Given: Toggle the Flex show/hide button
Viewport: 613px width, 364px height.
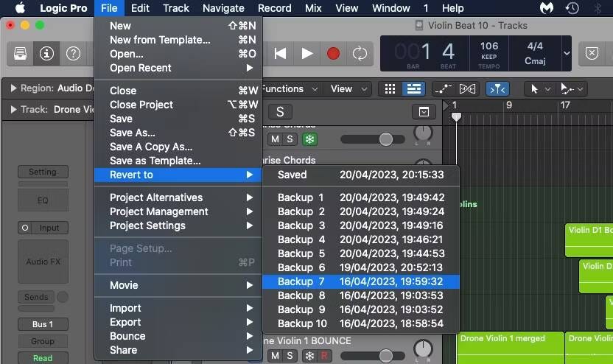Looking at the screenshot, I should (x=467, y=89).
